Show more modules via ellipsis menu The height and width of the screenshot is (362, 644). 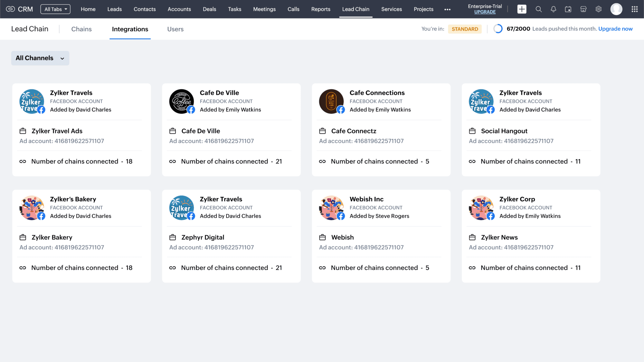click(447, 9)
